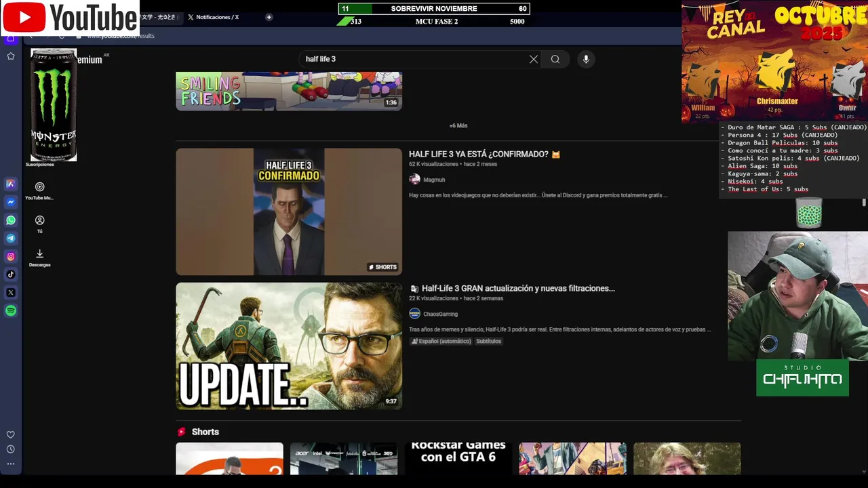Open Spotify from the browser sidebar
Image resolution: width=868 pixels, height=488 pixels.
click(11, 311)
